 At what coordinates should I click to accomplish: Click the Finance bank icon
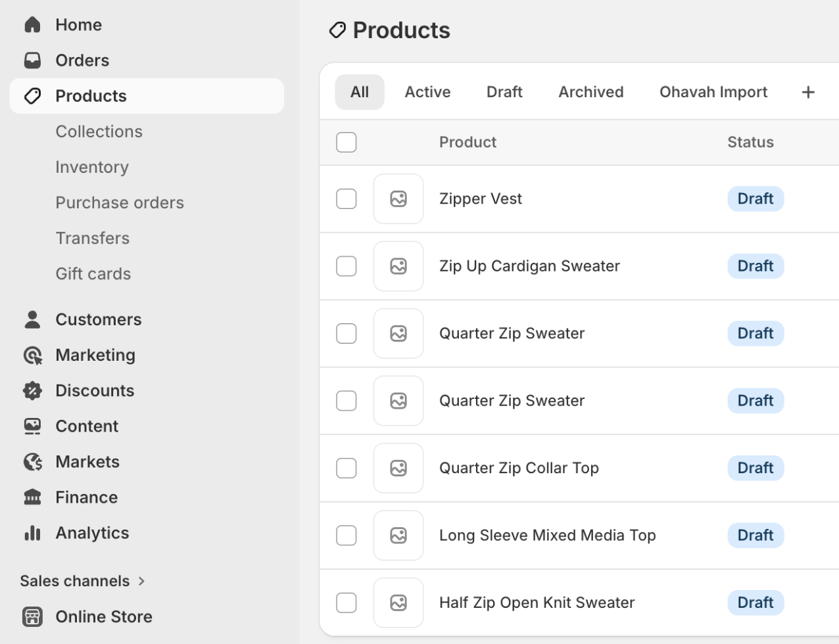[x=32, y=497]
